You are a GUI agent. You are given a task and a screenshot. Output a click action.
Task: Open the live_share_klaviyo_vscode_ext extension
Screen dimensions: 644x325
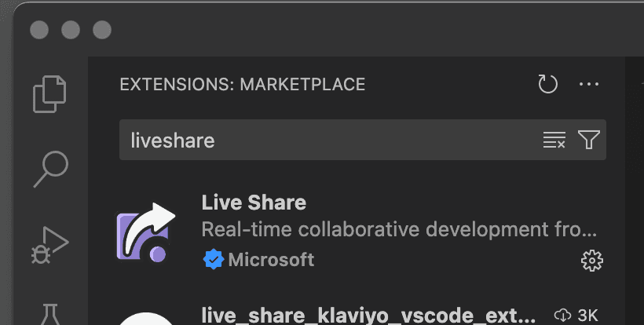tap(369, 316)
